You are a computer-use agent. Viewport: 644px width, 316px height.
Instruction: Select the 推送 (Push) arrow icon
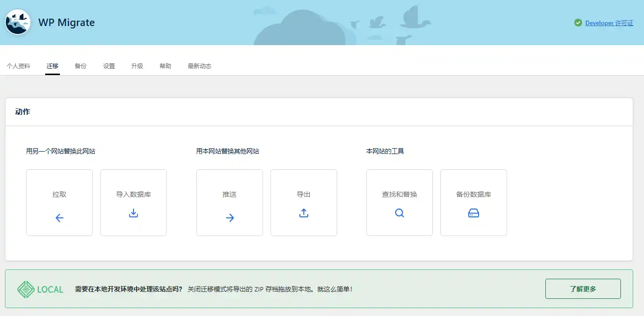click(229, 217)
